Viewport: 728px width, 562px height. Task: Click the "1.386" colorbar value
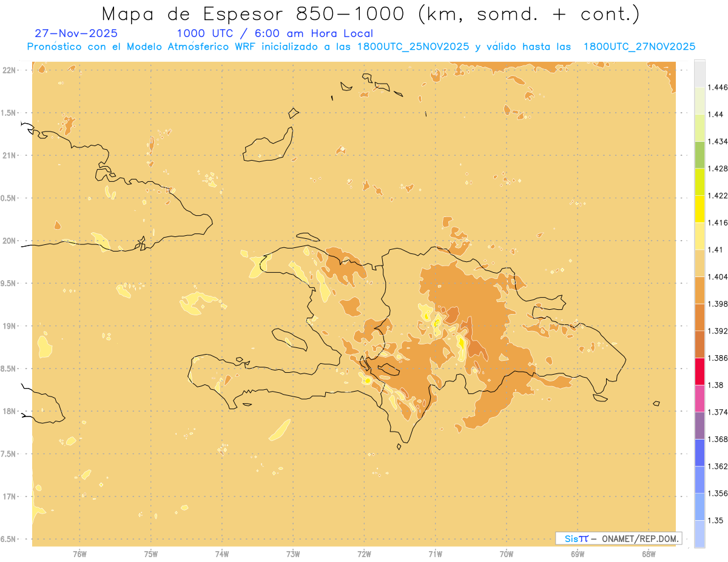(718, 358)
